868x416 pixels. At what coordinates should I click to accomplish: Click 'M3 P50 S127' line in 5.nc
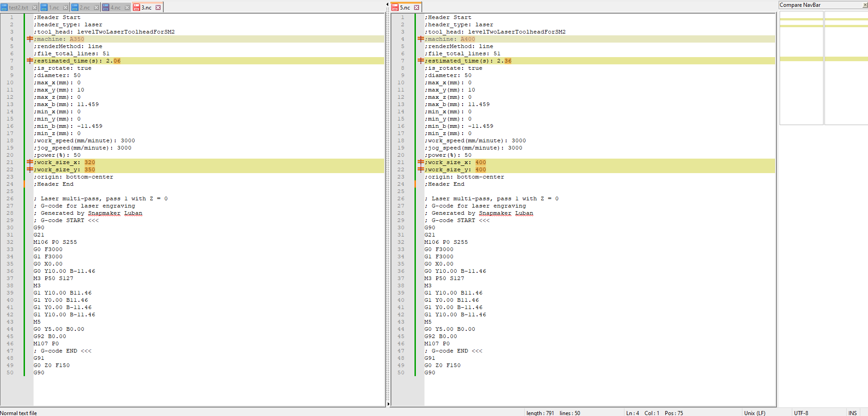point(444,278)
